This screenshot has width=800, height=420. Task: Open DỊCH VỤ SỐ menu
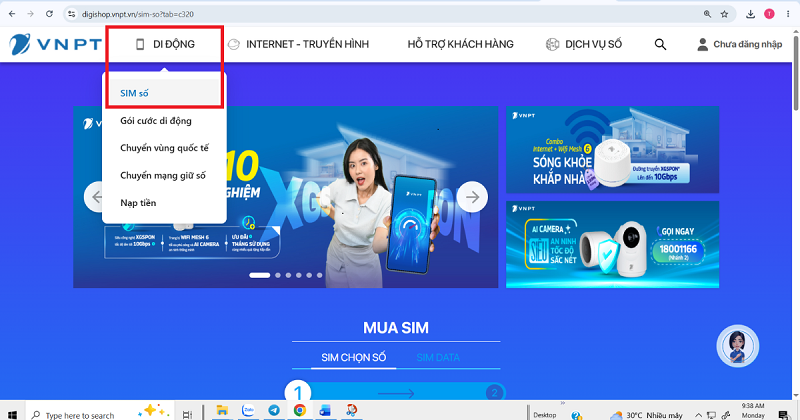[584, 44]
